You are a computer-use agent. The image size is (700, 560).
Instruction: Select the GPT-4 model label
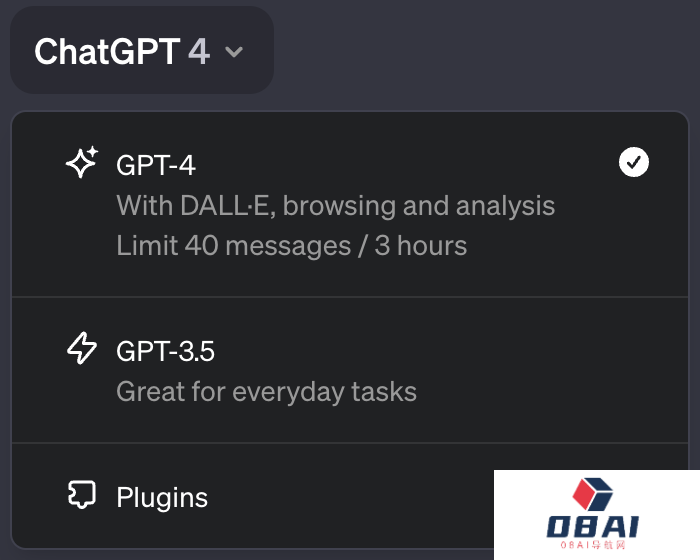click(x=155, y=164)
